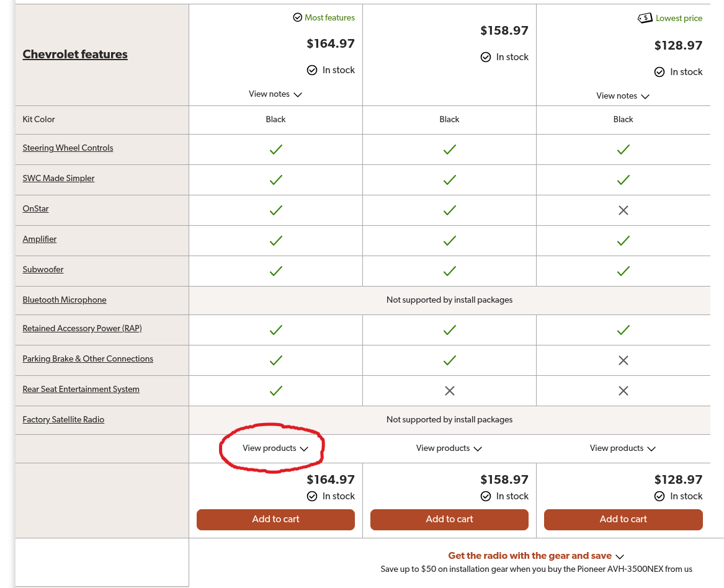Click Rear Seat Entertainment X in $158.97 column
The image size is (724, 588).
click(x=449, y=391)
